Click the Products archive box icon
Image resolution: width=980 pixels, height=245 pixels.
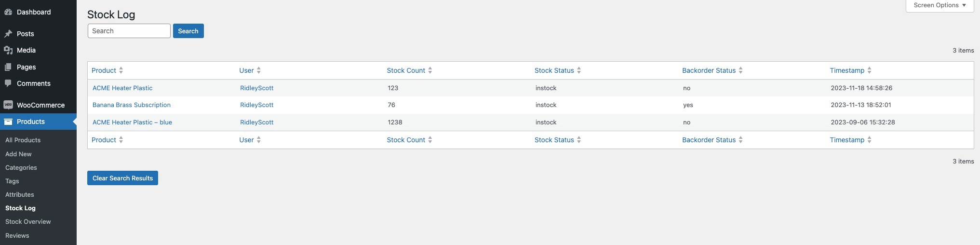pyautogui.click(x=8, y=122)
